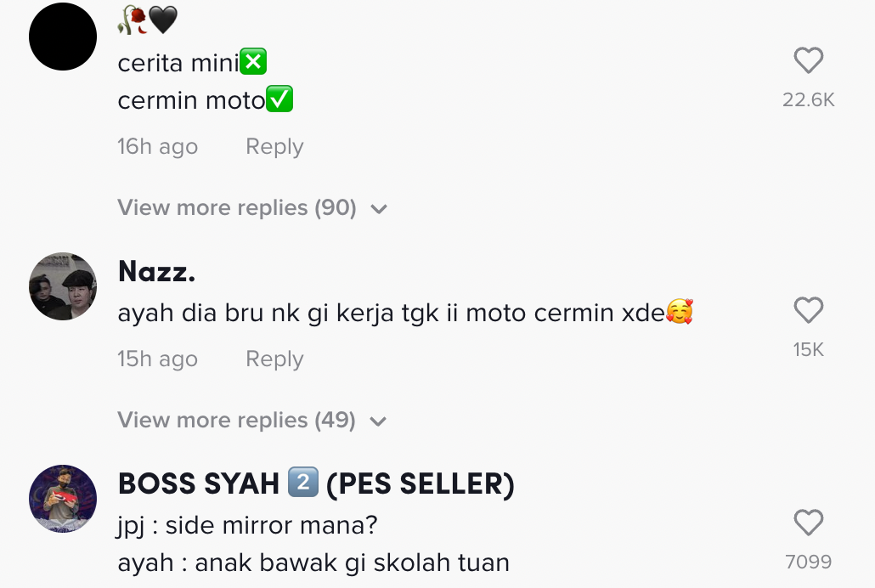Image resolution: width=875 pixels, height=588 pixels.
Task: Click the "jpj : side mirror mana?" comment text
Action: (247, 526)
